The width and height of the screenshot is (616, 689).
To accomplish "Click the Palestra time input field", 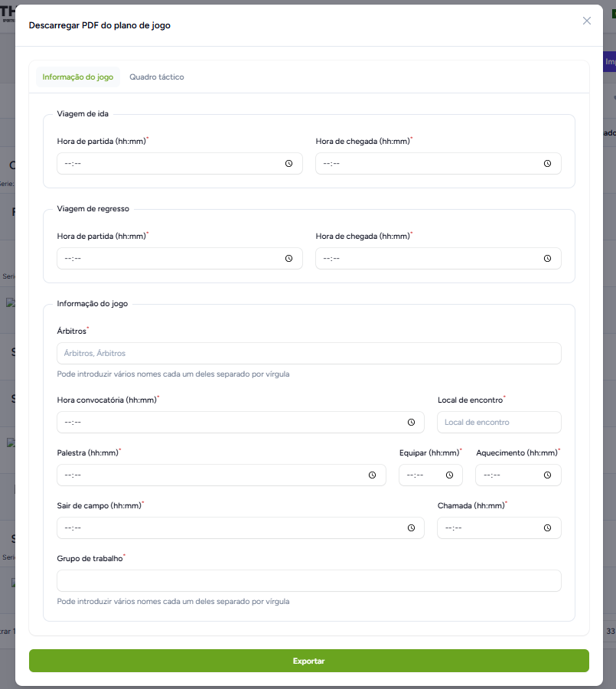I will (221, 475).
